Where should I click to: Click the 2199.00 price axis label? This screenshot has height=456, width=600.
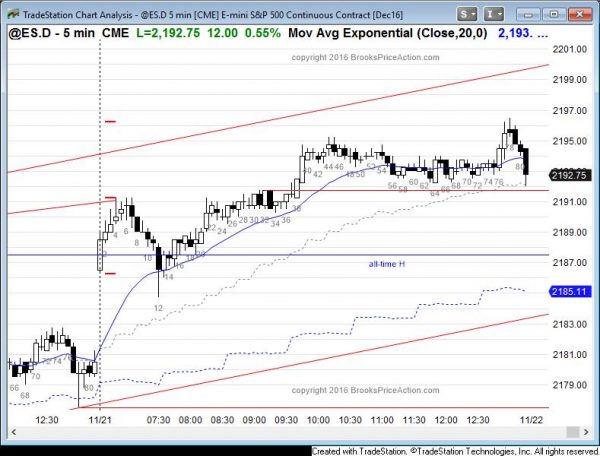click(569, 80)
